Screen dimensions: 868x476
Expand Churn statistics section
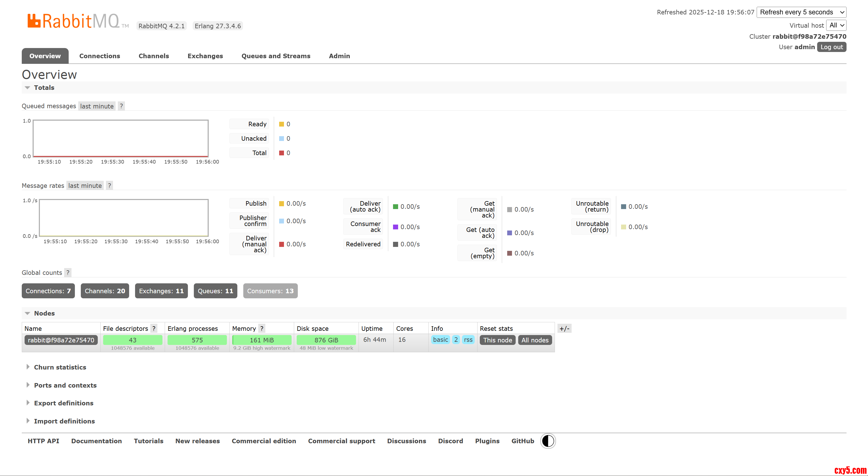60,367
